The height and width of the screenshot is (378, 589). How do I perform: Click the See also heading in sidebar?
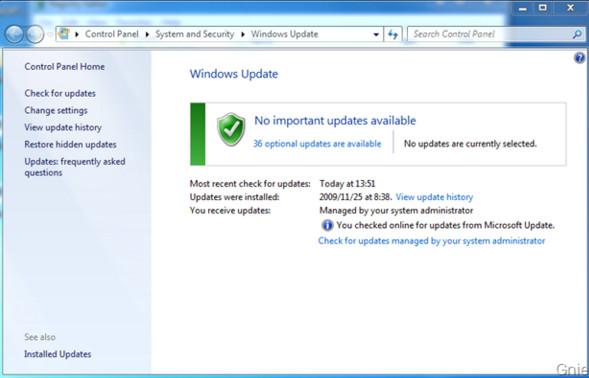pyautogui.click(x=40, y=337)
